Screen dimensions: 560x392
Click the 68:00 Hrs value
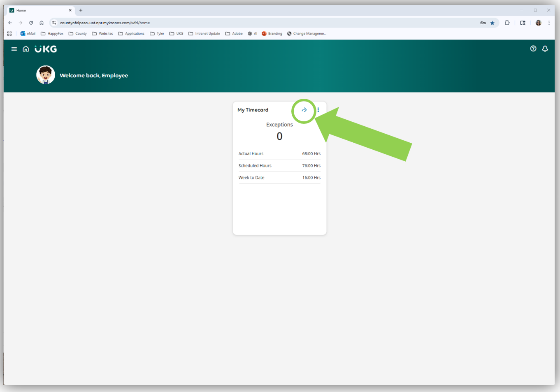pos(311,153)
